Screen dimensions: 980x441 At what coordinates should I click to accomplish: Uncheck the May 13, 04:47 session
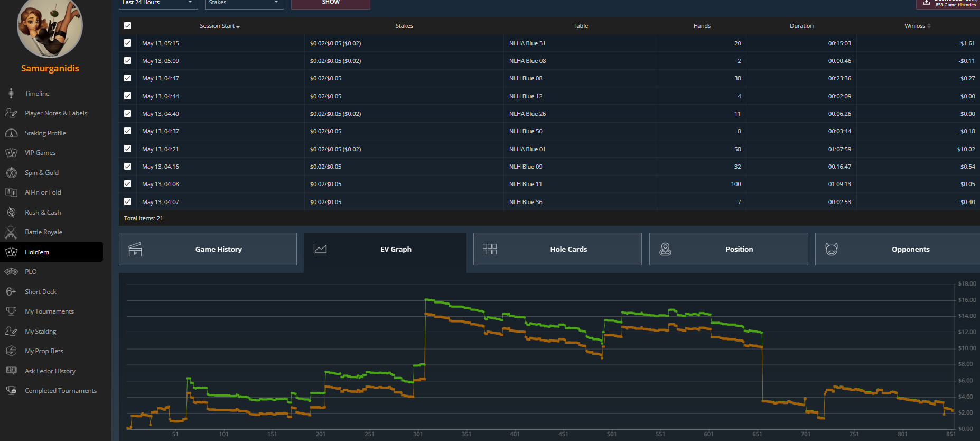click(x=127, y=78)
